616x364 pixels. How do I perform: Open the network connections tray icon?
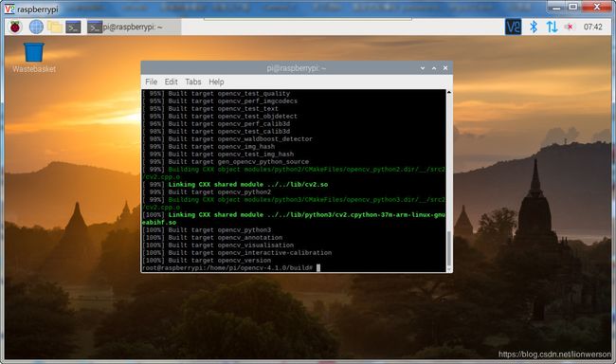[552, 27]
